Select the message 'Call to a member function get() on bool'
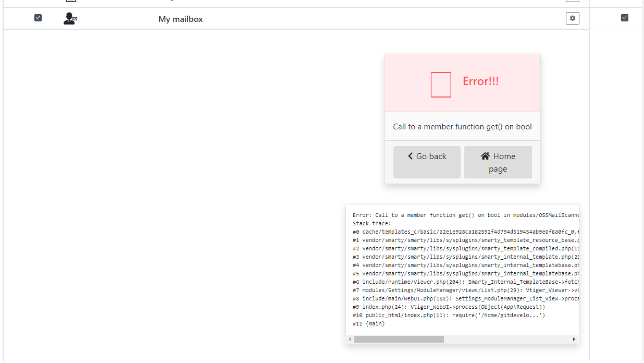The width and height of the screenshot is (644, 363). tap(463, 127)
